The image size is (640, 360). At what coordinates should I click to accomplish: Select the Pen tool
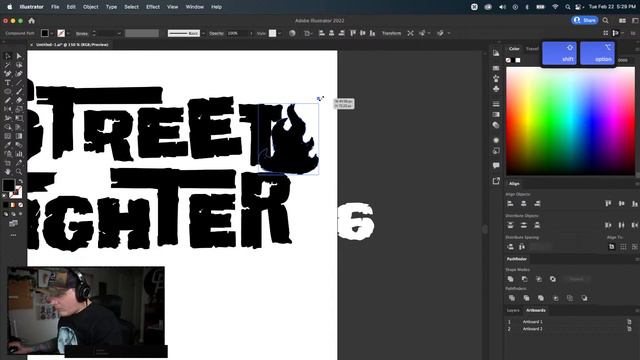[7, 74]
